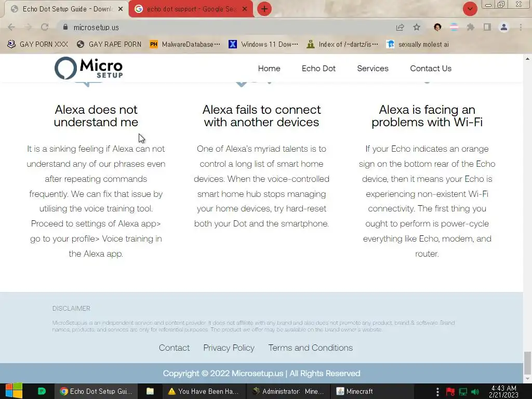Screen dimensions: 532x399
Task: Open Administrator: Mine... taskbar window
Action: (x=288, y=391)
